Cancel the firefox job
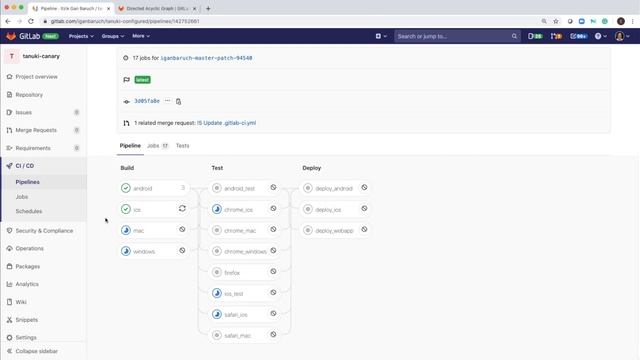The width and height of the screenshot is (640, 360). click(x=273, y=271)
